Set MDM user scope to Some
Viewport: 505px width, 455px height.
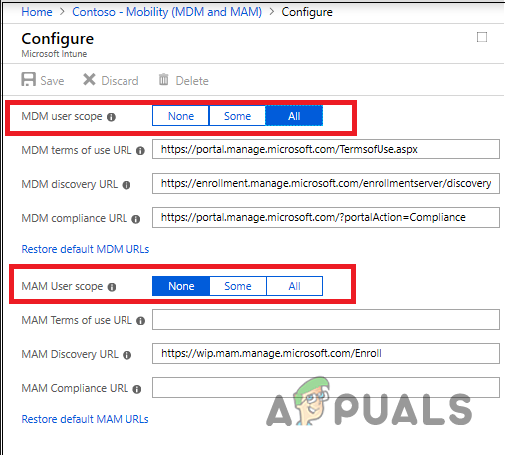click(x=237, y=116)
